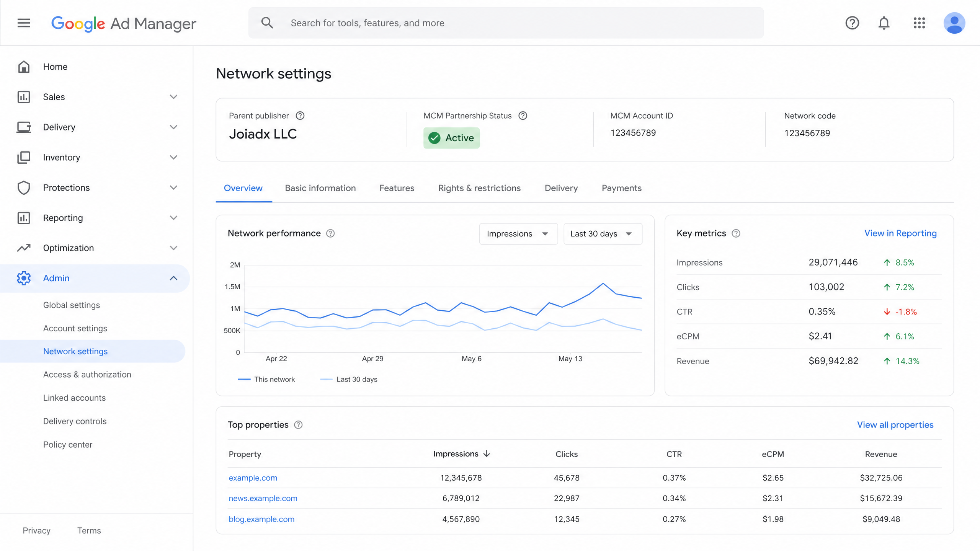Image resolution: width=980 pixels, height=551 pixels.
Task: Click the Clicks column header
Action: coord(567,454)
